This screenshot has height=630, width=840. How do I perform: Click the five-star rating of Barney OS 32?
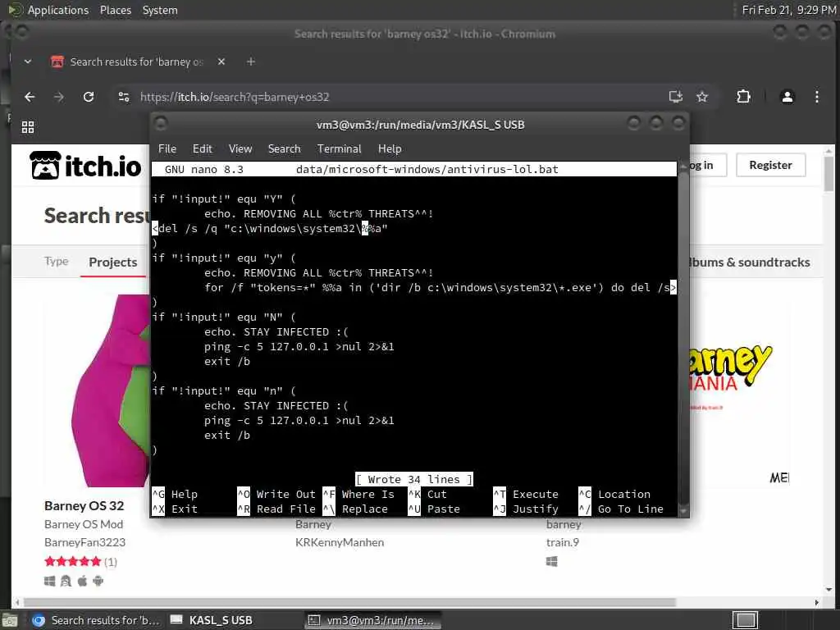tap(73, 561)
